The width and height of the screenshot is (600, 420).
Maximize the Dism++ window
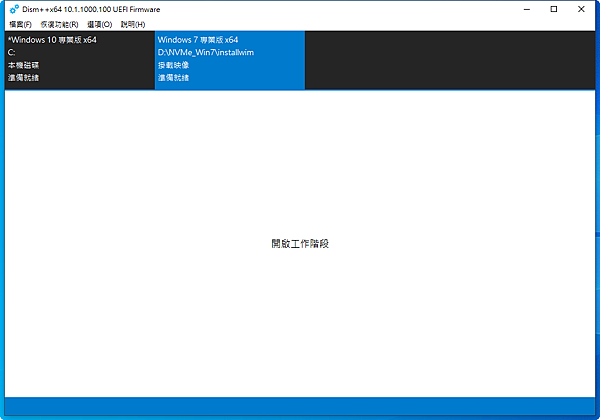[554, 9]
